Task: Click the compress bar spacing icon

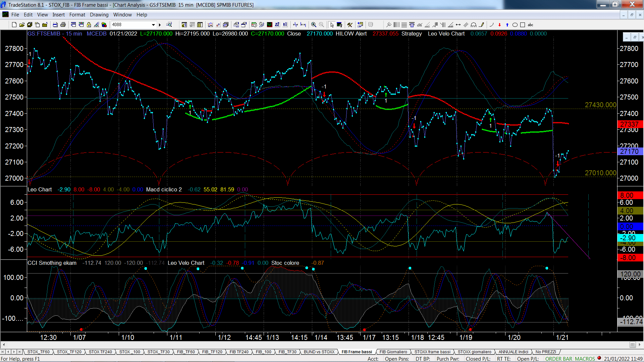Action: [x=296, y=24]
